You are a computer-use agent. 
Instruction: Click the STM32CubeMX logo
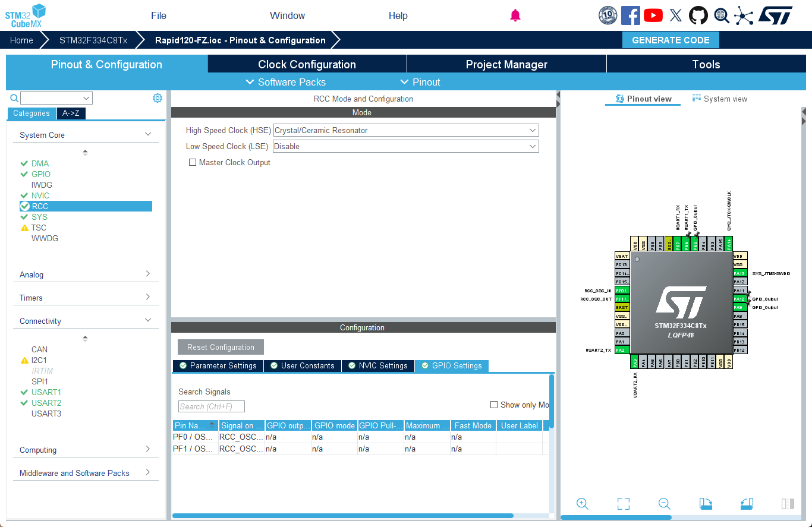(26, 15)
